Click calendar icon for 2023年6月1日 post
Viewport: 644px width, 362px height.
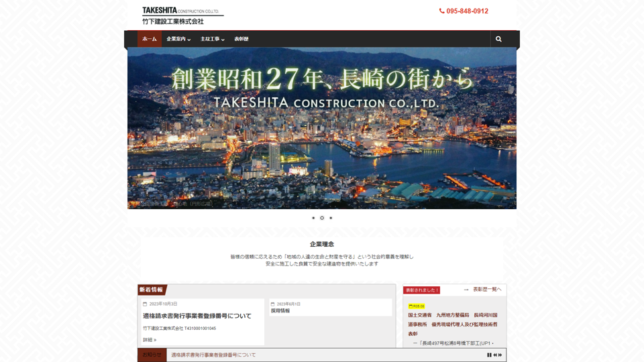click(272, 304)
